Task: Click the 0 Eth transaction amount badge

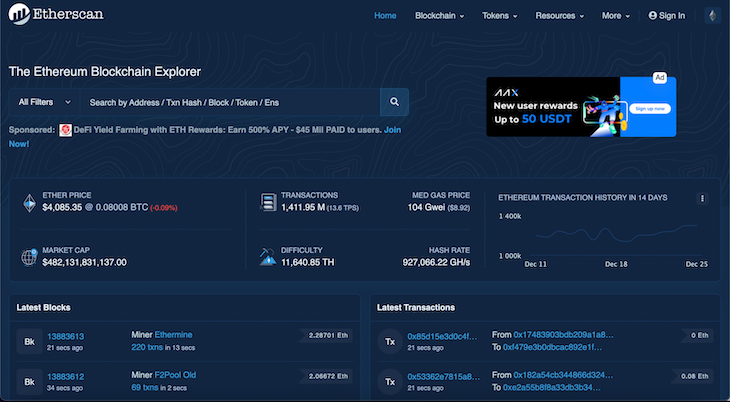Action: coord(699,335)
